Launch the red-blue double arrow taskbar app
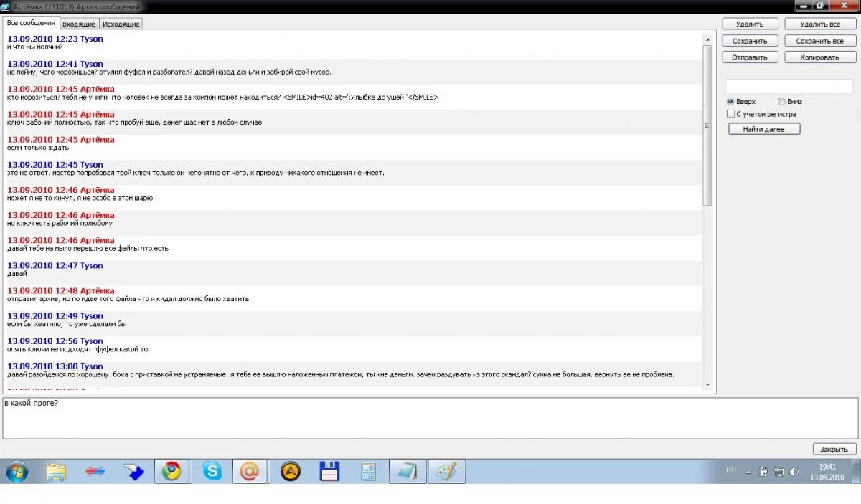Image resolution: width=861 pixels, height=504 pixels. [x=95, y=472]
